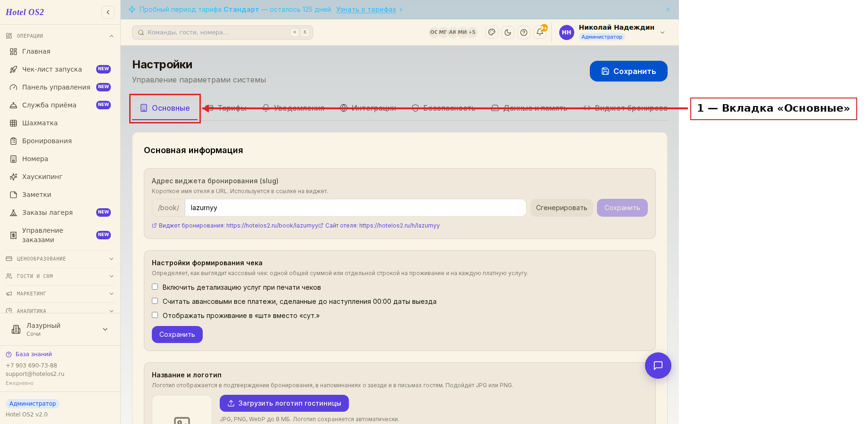Screen dimensions: 868x424
Task: Go to Панель управления section
Action: point(60,87)
